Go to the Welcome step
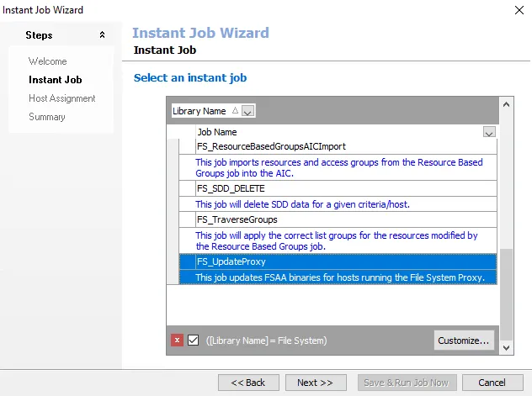 pos(47,61)
